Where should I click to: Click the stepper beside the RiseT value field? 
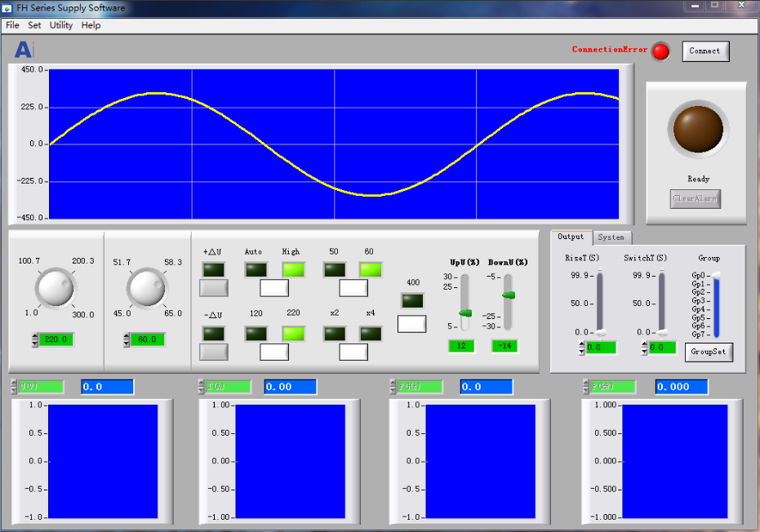coord(581,348)
